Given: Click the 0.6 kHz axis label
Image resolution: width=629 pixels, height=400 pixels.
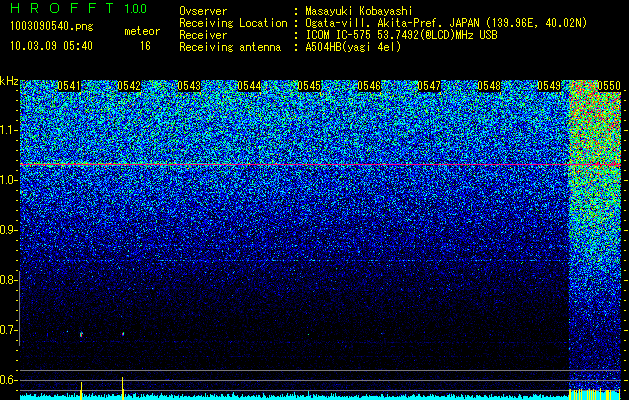Looking at the screenshot, I should (x=8, y=380).
